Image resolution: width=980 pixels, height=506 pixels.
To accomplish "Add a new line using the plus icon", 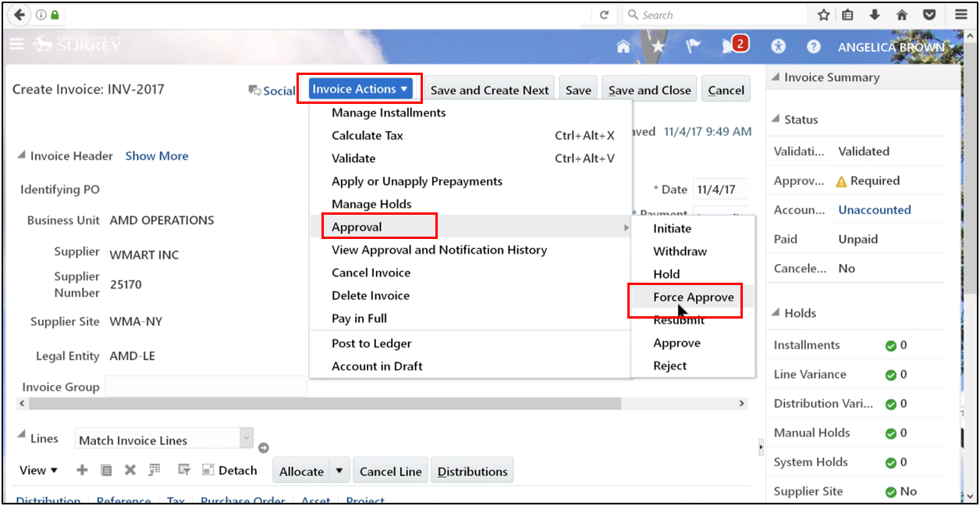I will click(x=81, y=470).
